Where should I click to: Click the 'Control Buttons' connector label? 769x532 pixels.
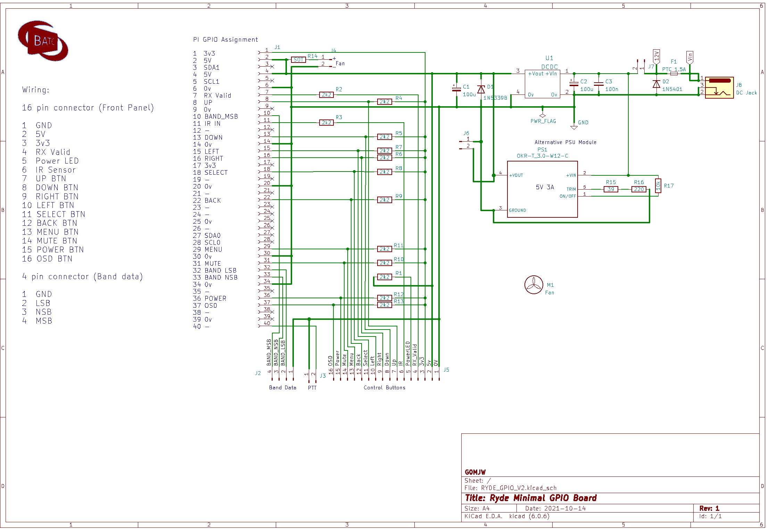384,388
